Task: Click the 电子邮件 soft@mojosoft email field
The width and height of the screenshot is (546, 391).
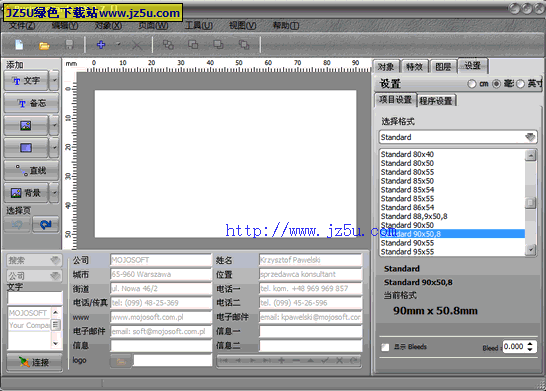Action: point(161,331)
